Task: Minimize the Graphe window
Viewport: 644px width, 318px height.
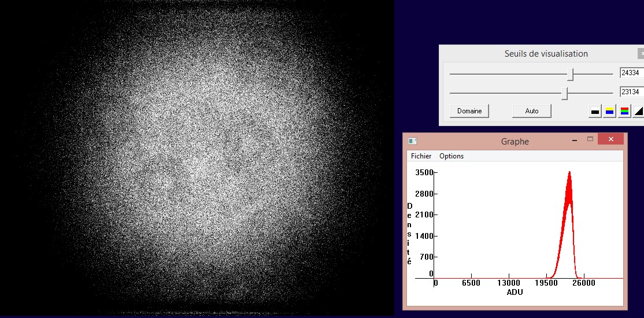Action: [575, 140]
